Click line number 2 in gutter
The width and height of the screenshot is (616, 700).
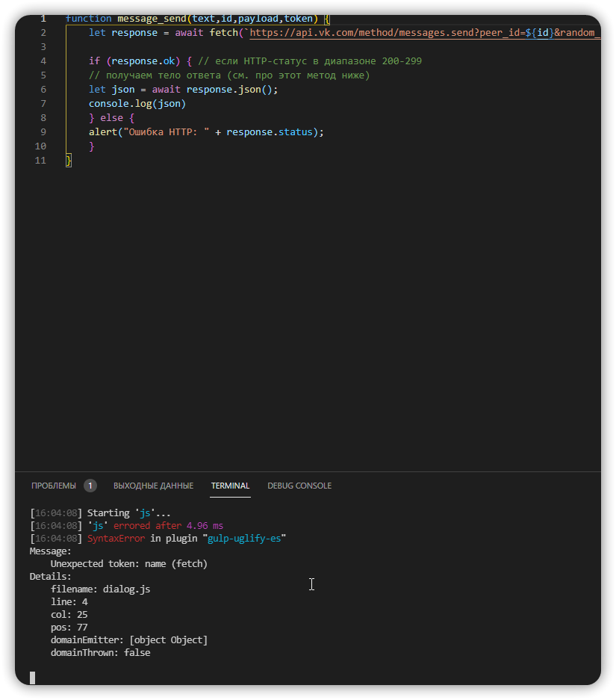click(43, 33)
